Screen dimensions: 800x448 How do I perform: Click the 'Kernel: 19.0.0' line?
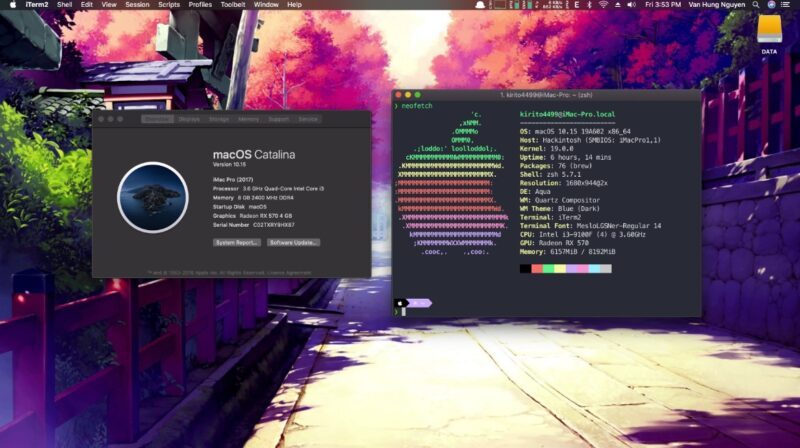[546, 148]
